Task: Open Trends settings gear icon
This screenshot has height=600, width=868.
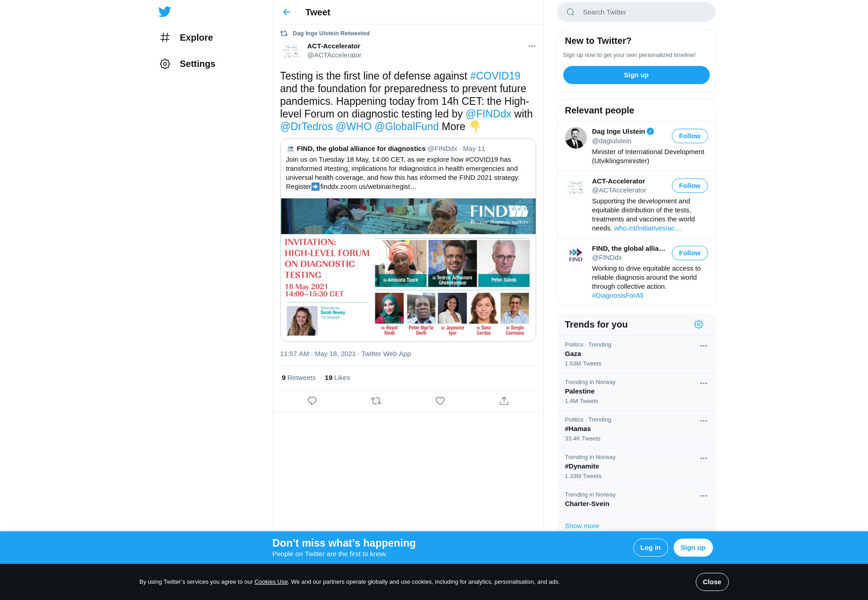Action: pos(698,324)
